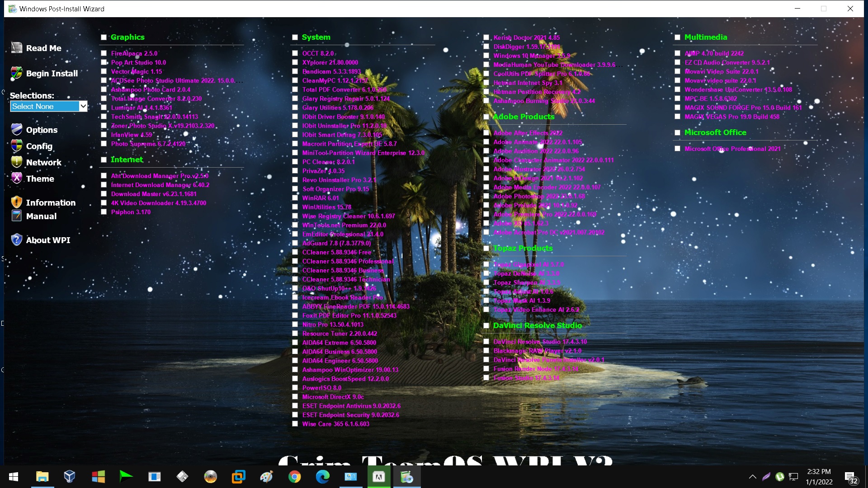Select PowerISO 8.0 entry
The image size is (868, 488).
321,388
